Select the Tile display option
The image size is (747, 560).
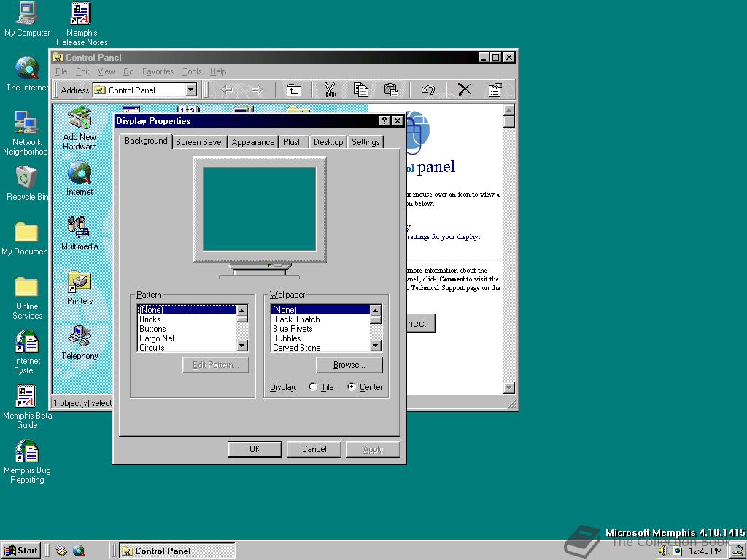tap(321, 386)
